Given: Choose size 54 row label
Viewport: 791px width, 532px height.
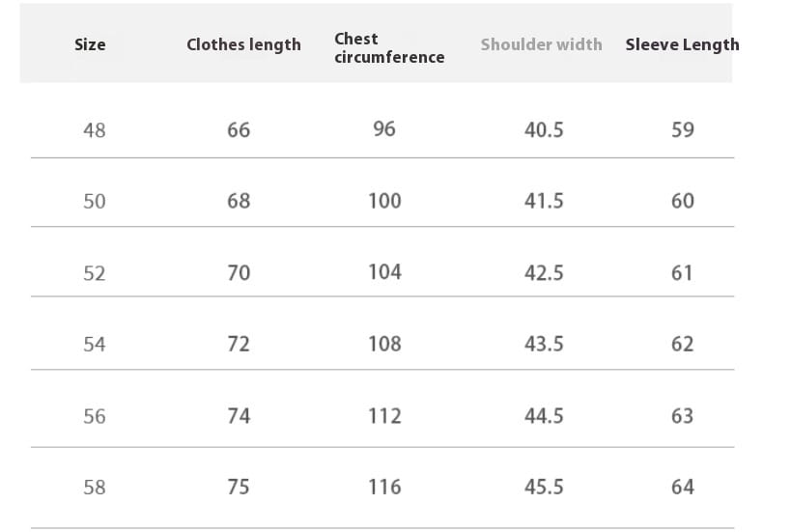Looking at the screenshot, I should [95, 345].
